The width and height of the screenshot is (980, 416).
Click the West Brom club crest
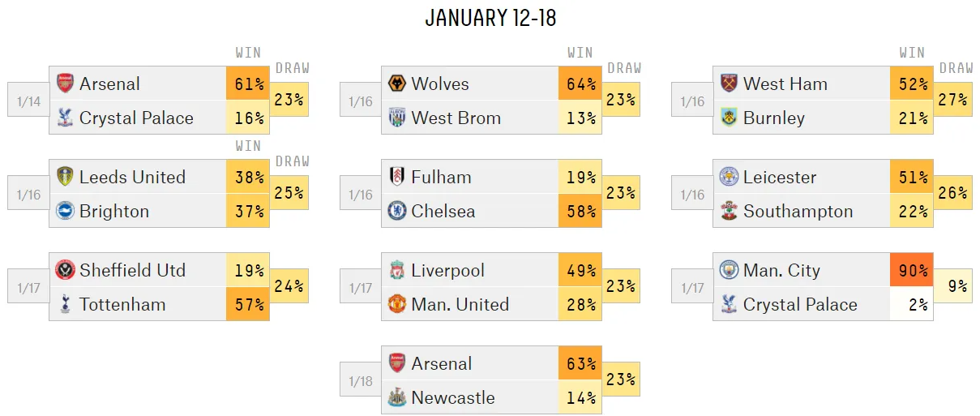tap(396, 118)
